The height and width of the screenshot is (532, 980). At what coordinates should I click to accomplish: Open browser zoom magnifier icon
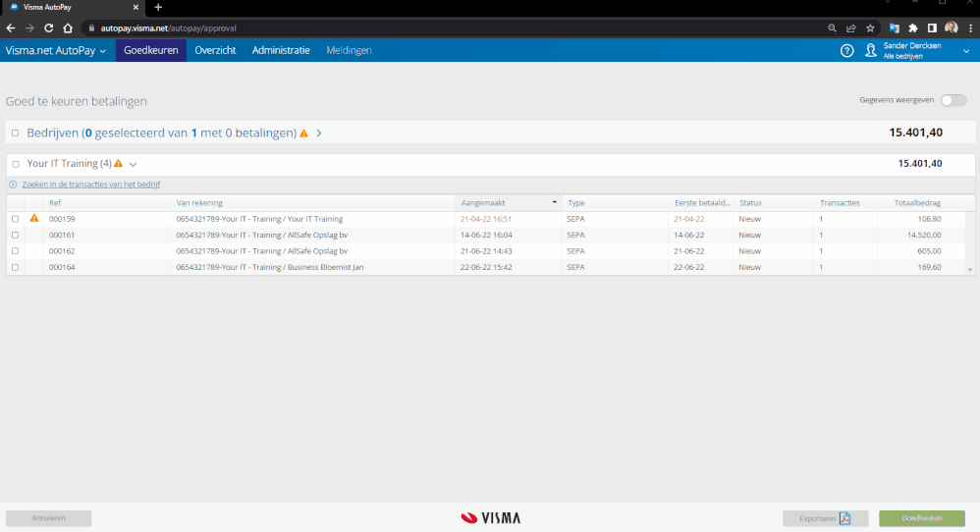point(832,28)
